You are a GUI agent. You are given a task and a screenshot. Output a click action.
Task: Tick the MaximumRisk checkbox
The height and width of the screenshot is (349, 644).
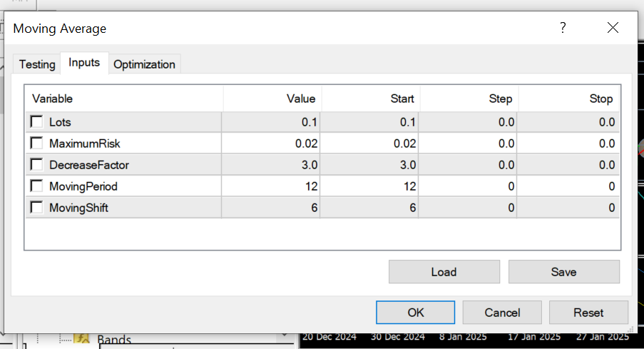36,143
